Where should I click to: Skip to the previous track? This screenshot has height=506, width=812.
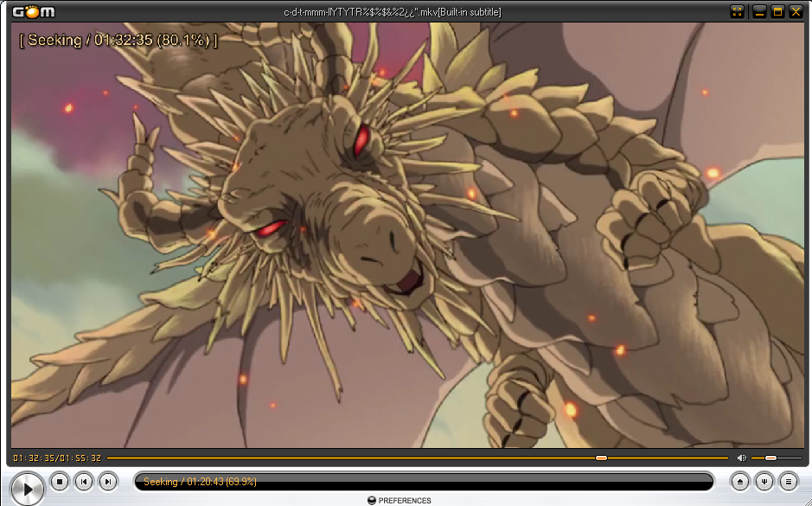click(84, 482)
